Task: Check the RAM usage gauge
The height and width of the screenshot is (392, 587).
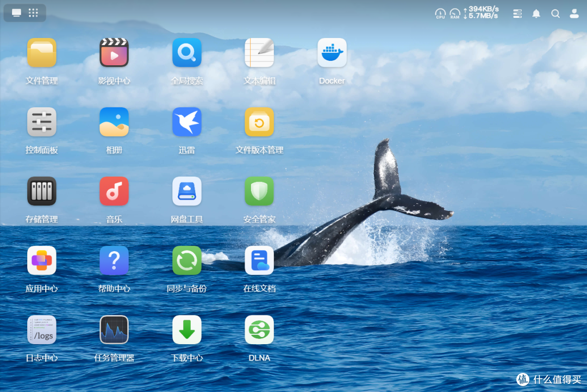Action: tap(455, 14)
